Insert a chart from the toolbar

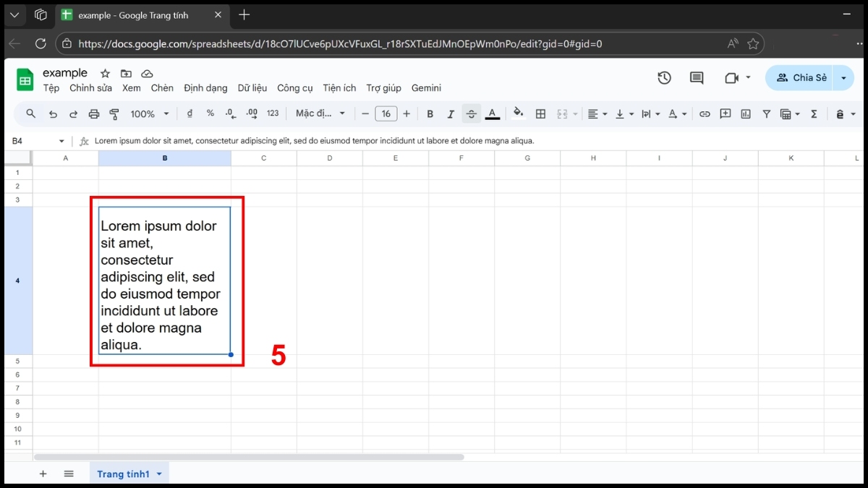coord(746,114)
